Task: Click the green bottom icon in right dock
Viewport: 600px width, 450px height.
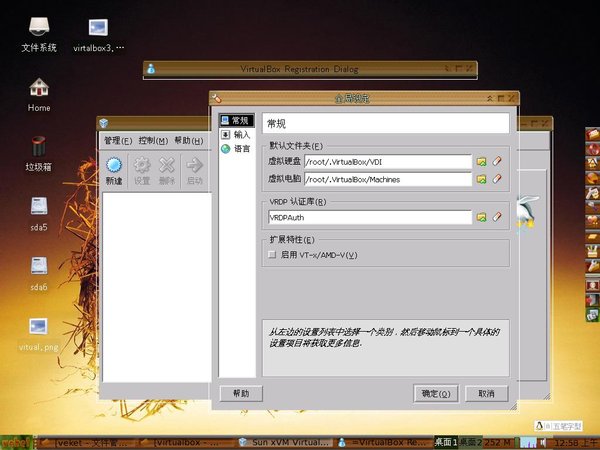Action: point(592,315)
